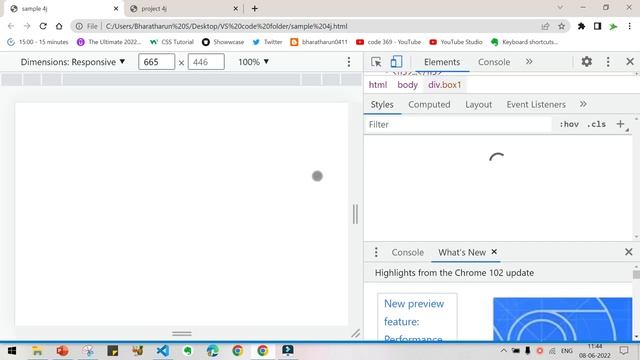Select the Layout tab

point(478,104)
